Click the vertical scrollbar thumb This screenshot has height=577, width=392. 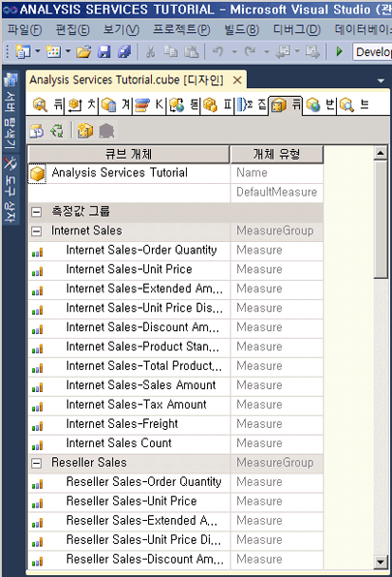380,219
